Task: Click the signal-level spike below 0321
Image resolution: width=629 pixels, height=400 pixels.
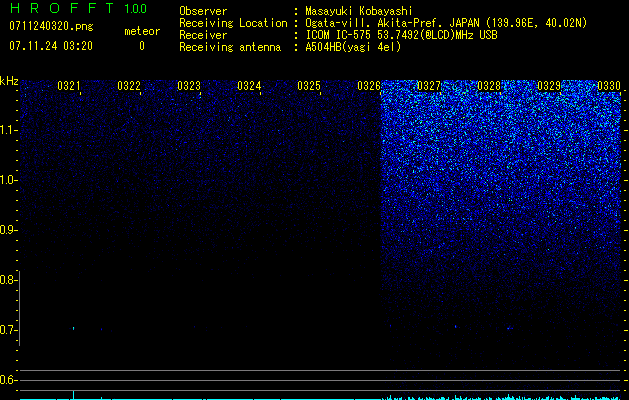Action: click(73, 394)
